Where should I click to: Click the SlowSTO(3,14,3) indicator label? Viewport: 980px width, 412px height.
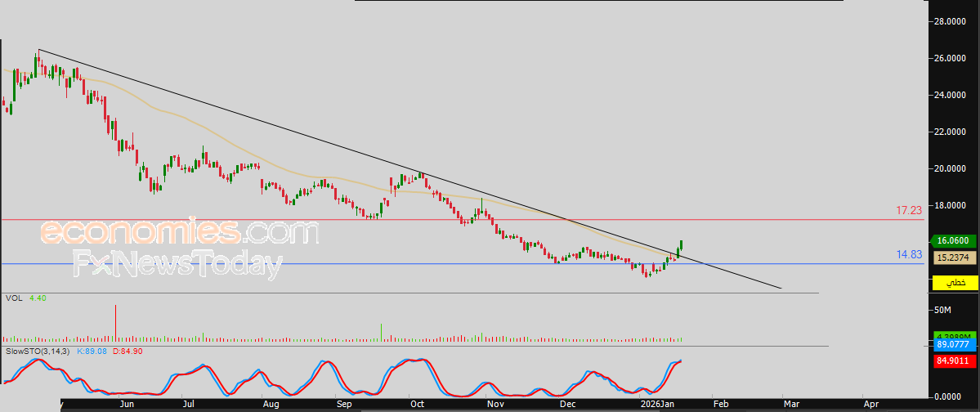pos(38,351)
